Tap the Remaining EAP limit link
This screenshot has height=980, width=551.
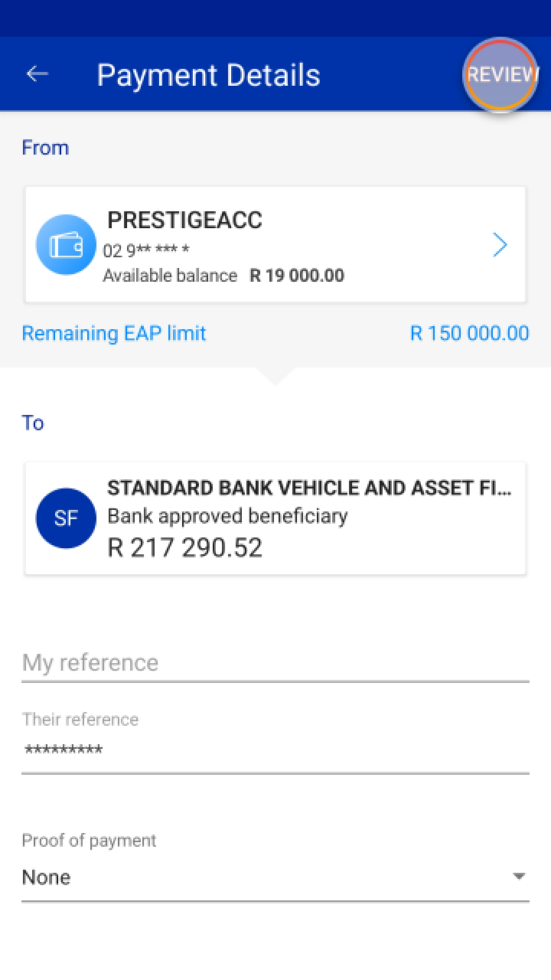pos(114,333)
